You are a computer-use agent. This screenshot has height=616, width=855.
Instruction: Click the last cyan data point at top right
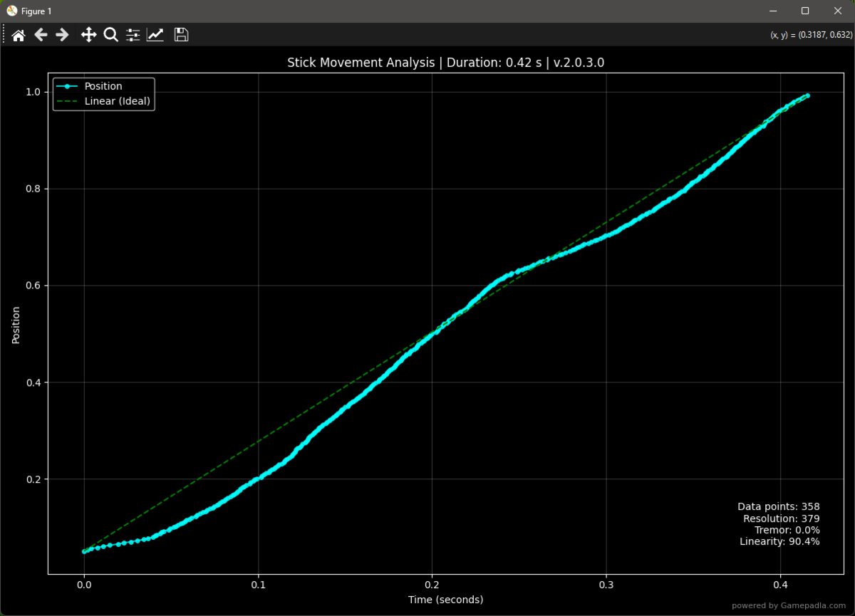pyautogui.click(x=807, y=95)
